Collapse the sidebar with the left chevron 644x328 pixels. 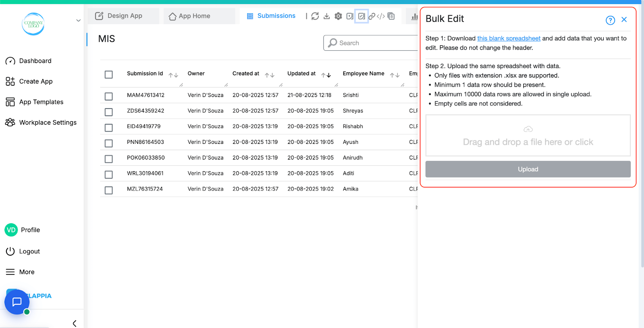click(74, 323)
